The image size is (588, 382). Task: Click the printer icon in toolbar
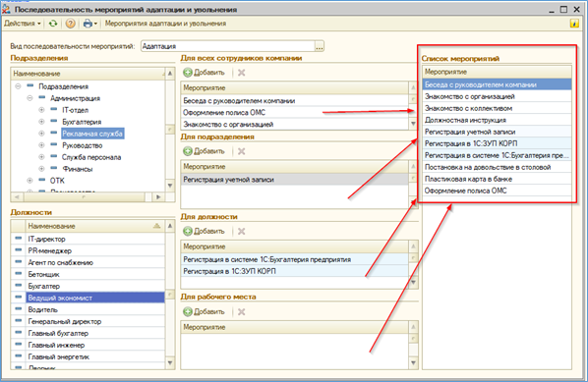coord(88,24)
